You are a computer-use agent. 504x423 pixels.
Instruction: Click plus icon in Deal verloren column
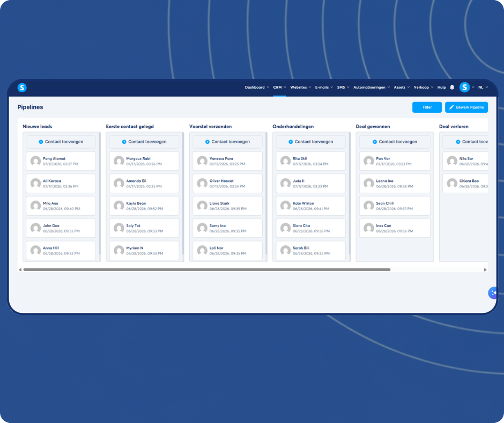click(458, 142)
